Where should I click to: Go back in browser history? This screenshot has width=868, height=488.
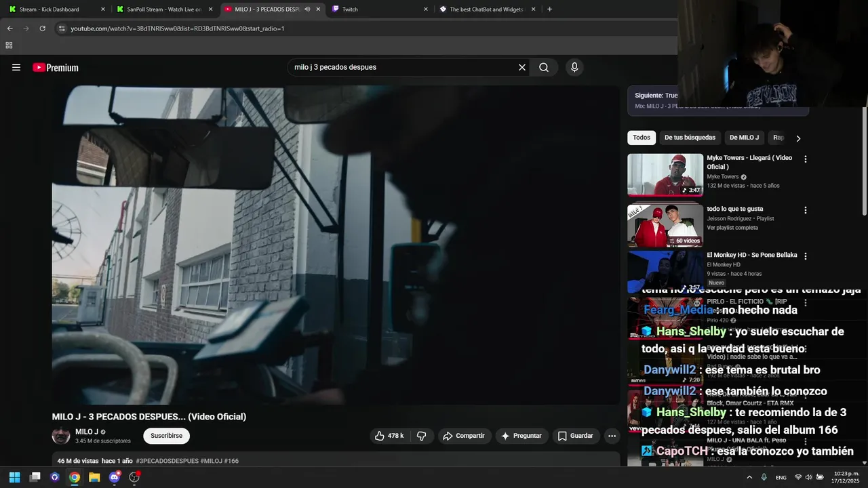pos(9,28)
